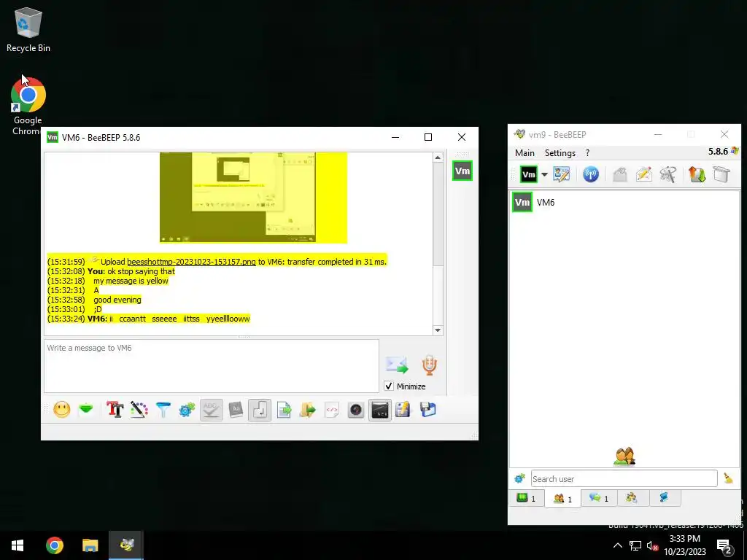The width and height of the screenshot is (747, 560).
Task: Click the source code snippet page icon
Action: pyautogui.click(x=332, y=410)
